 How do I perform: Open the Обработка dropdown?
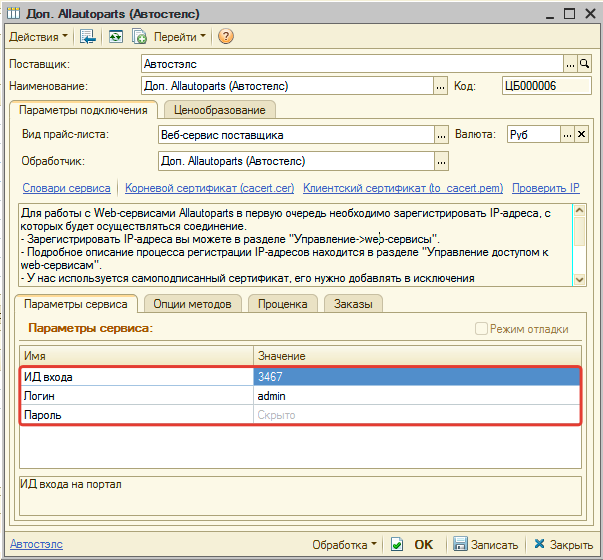[344, 545]
